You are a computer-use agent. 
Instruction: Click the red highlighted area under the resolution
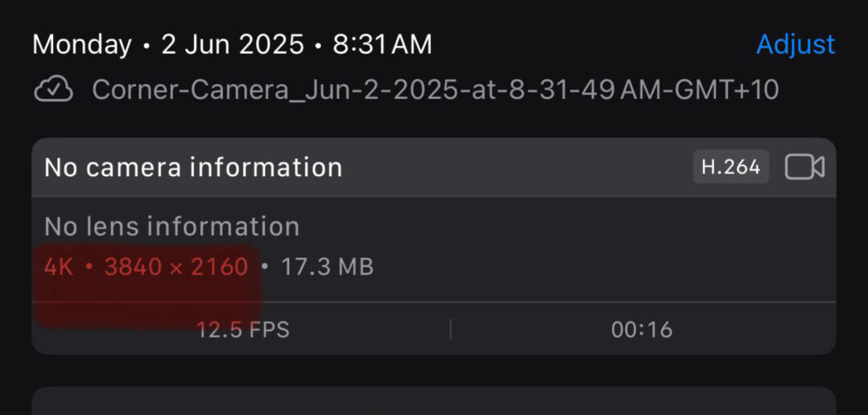(145, 304)
